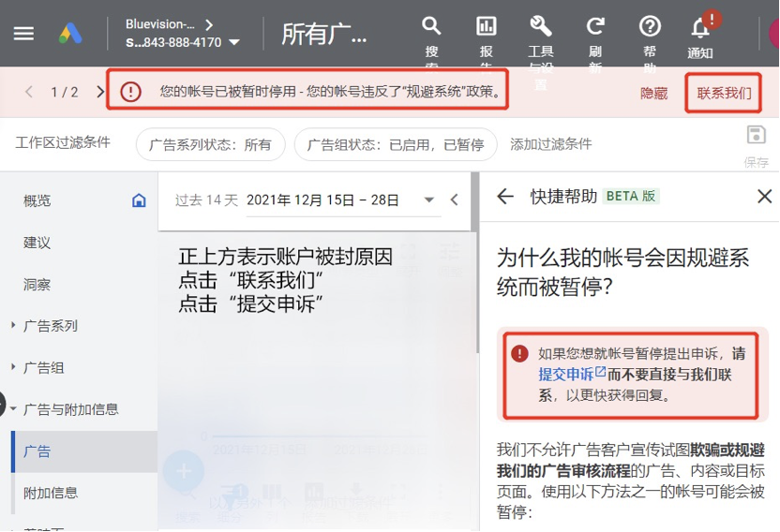Close the 快捷帮助 help panel
Image resolution: width=780 pixels, height=532 pixels.
(x=765, y=197)
